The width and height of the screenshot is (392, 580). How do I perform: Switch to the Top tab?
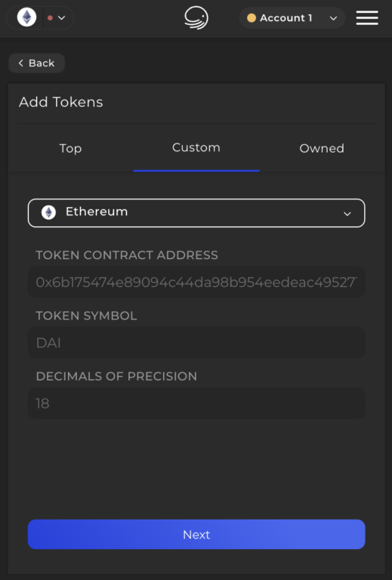pyautogui.click(x=71, y=148)
